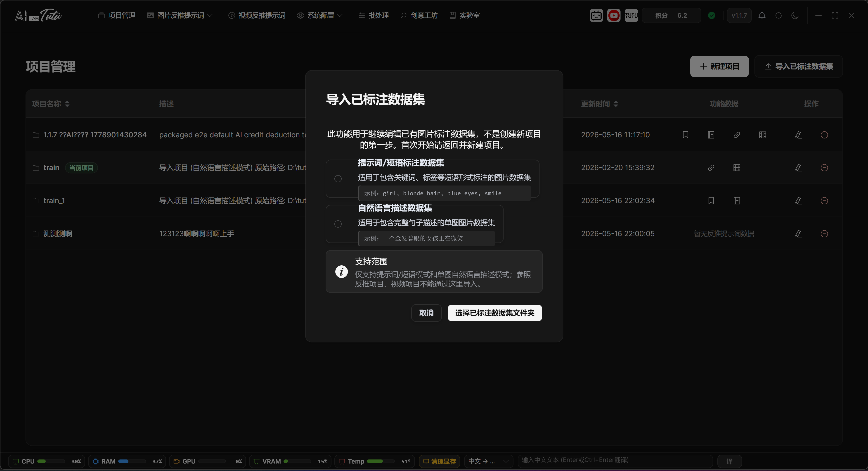Open translation language dropdown 中文
This screenshot has height=471, width=868.
point(488,461)
